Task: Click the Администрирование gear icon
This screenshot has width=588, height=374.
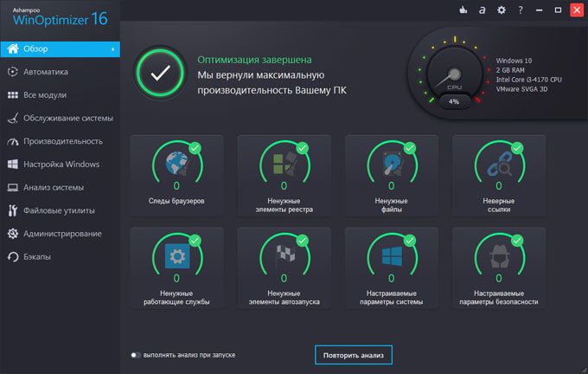Action: [x=13, y=234]
